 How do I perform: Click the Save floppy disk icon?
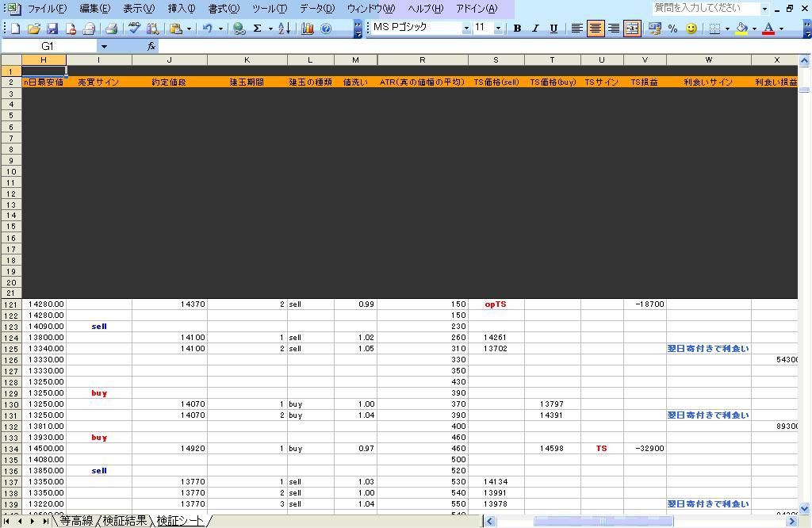[x=52, y=29]
